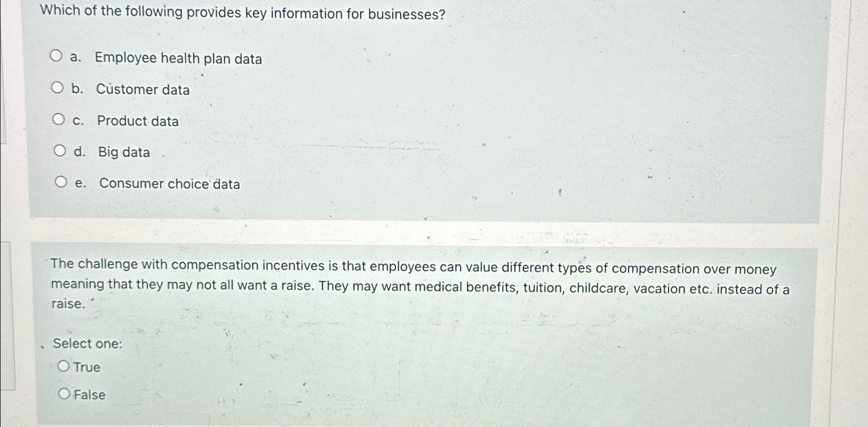Click the True label text
868x427 pixels.
pos(87,367)
